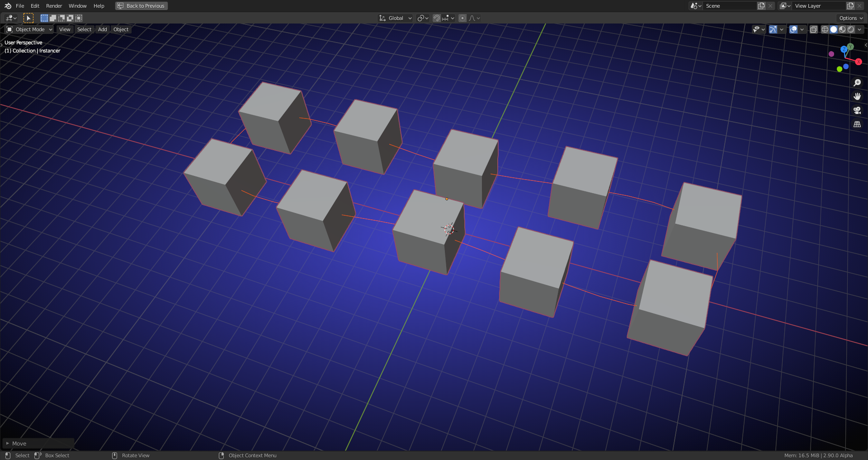Open the Options popover at top right
Image resolution: width=868 pixels, height=460 pixels.
pyautogui.click(x=849, y=18)
